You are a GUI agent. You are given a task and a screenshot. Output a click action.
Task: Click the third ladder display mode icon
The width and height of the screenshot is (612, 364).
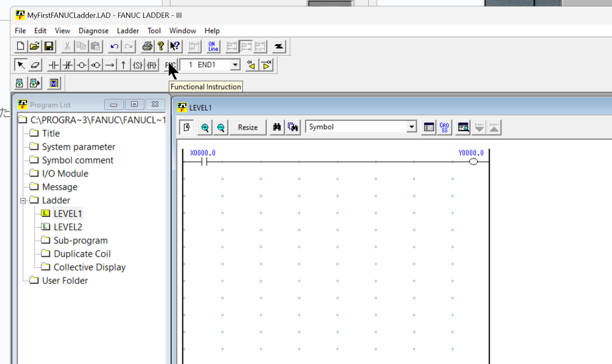(x=260, y=46)
